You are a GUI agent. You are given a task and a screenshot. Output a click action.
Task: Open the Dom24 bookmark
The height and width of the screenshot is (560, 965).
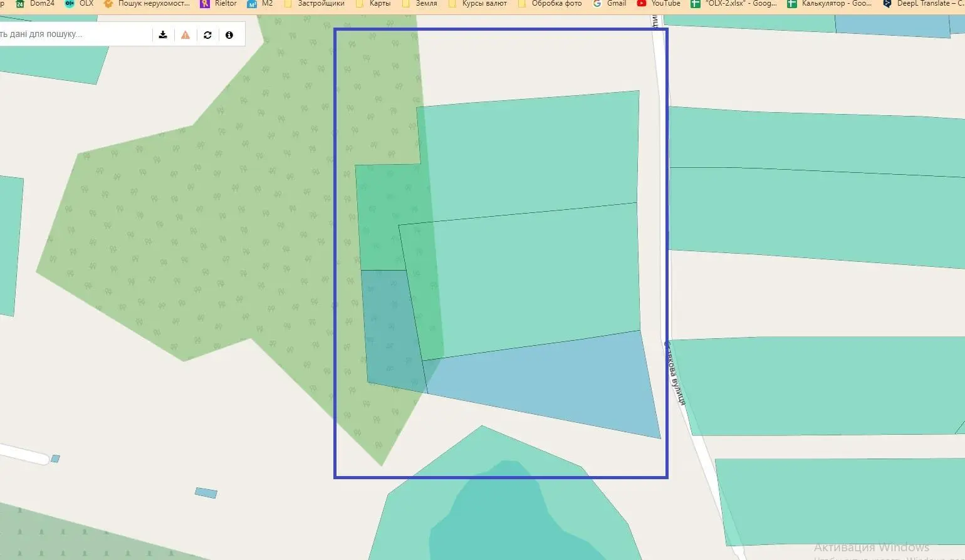pos(36,4)
